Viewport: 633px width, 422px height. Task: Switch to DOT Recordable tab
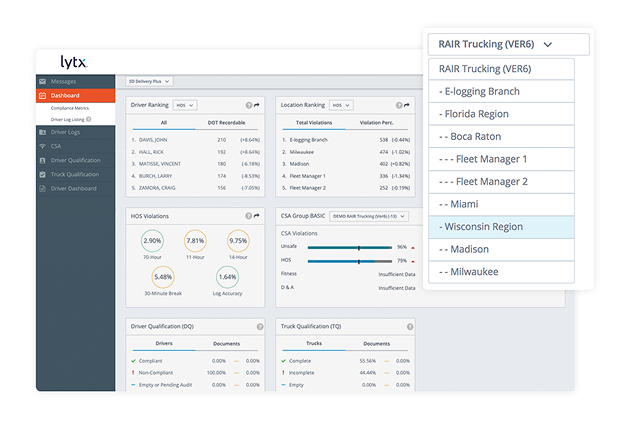(x=226, y=123)
